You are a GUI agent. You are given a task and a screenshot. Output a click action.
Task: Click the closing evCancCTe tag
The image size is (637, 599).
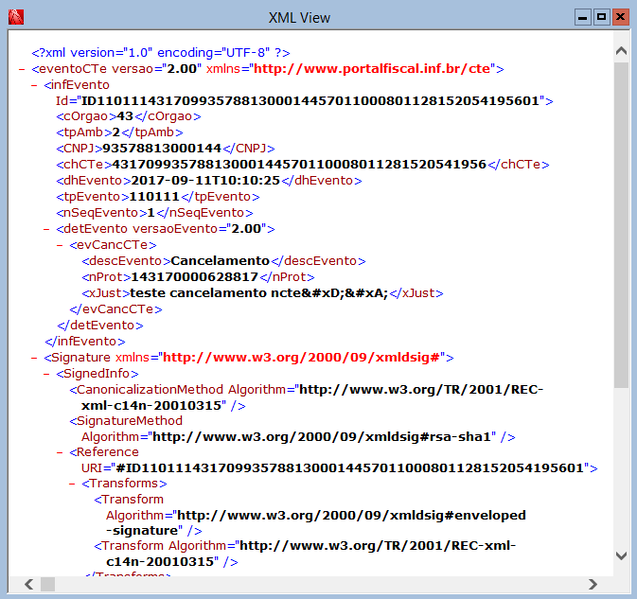(x=116, y=309)
